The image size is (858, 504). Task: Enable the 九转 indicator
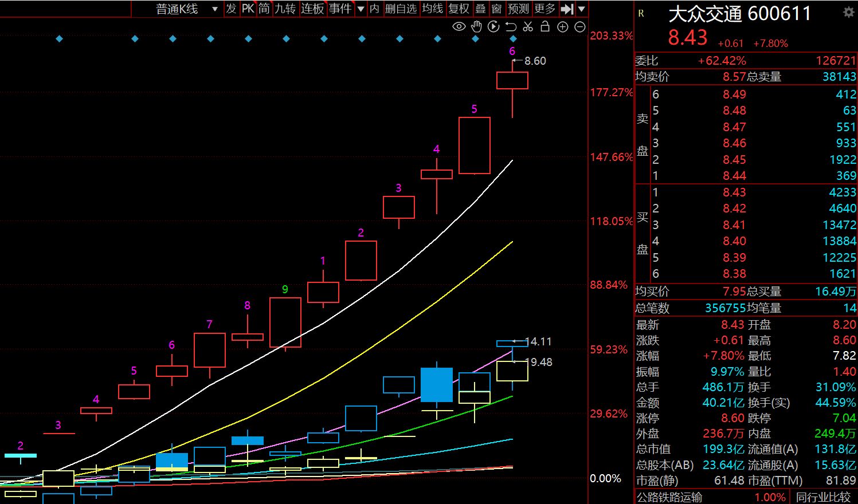click(285, 9)
